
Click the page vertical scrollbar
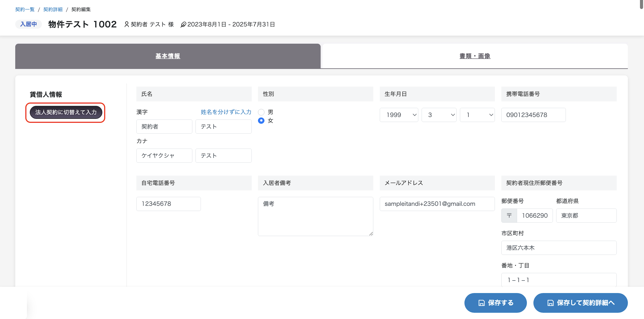tap(642, 5)
